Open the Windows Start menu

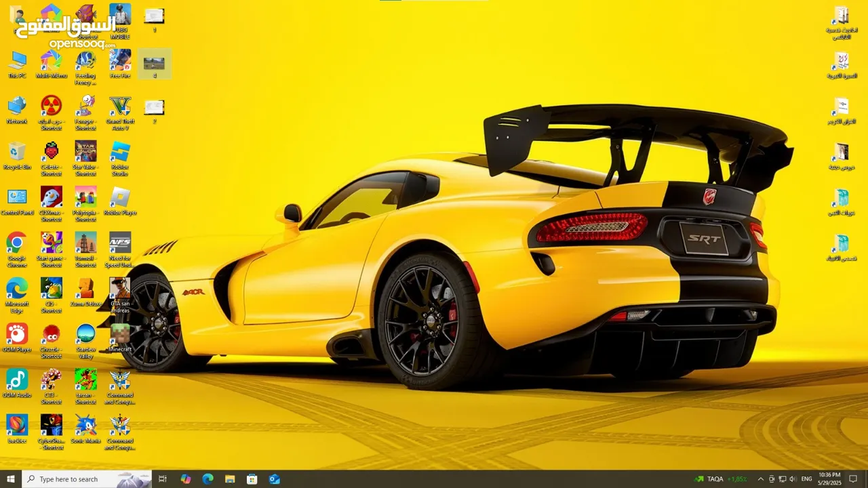(x=11, y=479)
